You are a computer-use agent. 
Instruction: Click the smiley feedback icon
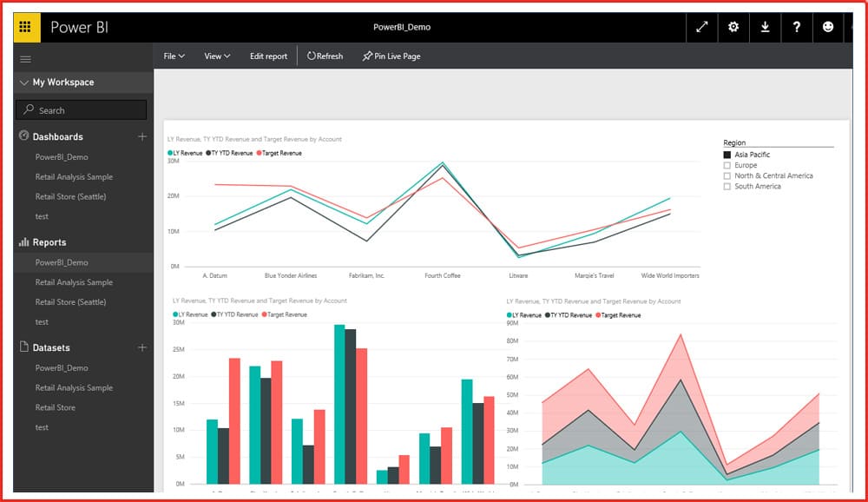828,27
